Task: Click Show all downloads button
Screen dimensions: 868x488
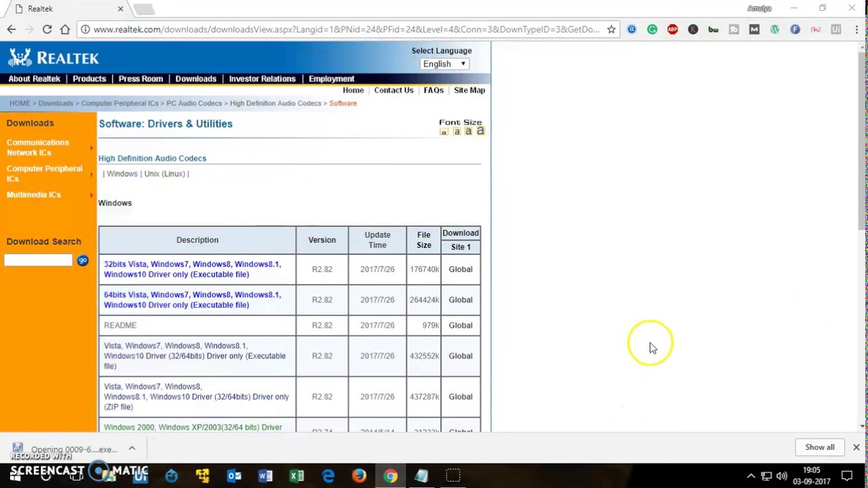Action: [x=820, y=447]
